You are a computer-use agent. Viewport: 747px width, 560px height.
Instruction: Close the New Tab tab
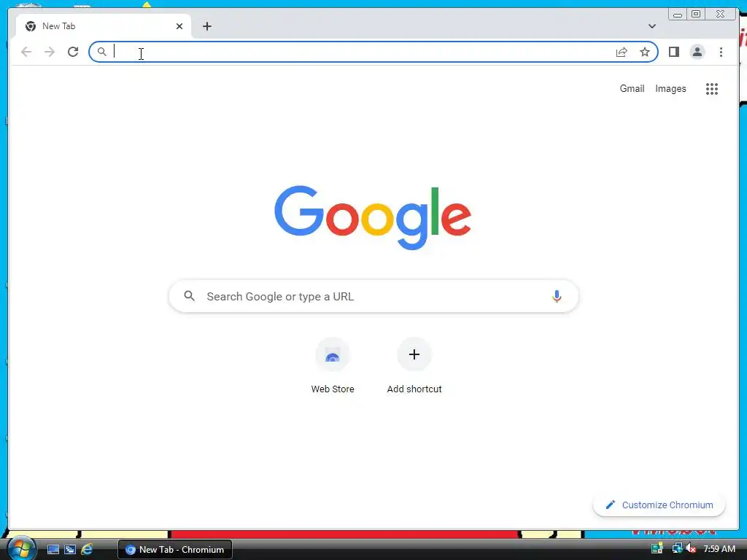tap(179, 26)
